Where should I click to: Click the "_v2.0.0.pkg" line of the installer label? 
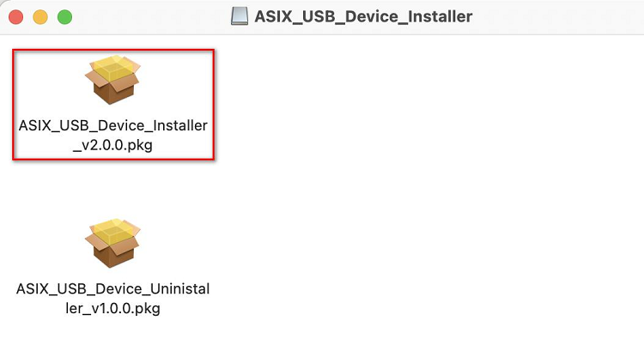coord(113,145)
